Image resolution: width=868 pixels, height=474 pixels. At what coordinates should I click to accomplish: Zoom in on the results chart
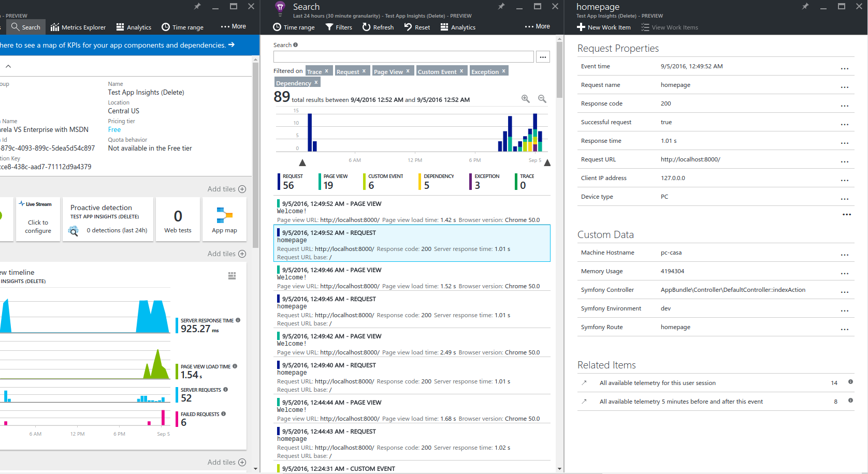pos(526,99)
